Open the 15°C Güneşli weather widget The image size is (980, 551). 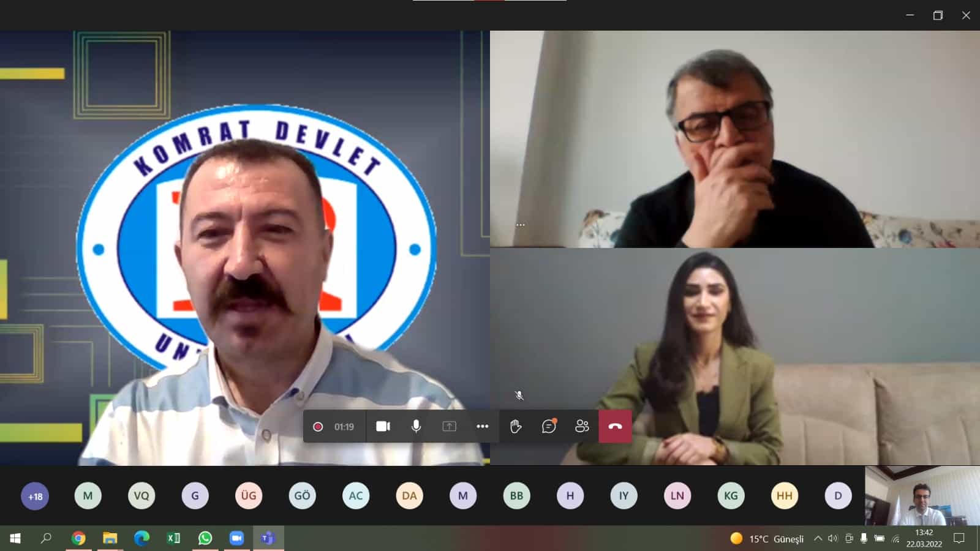point(767,538)
